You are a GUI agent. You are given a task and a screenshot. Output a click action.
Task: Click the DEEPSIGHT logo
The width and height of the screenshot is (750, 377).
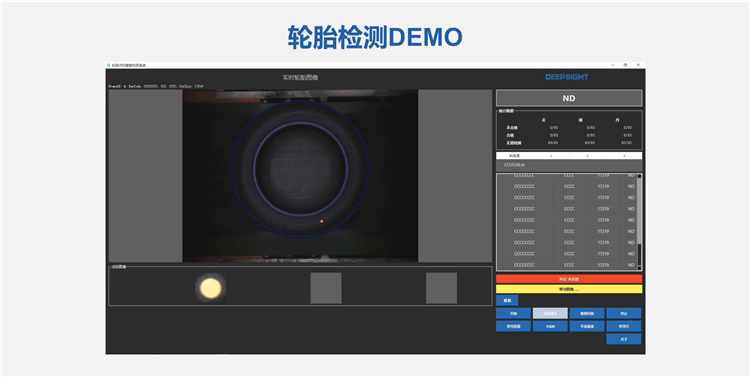click(x=567, y=77)
